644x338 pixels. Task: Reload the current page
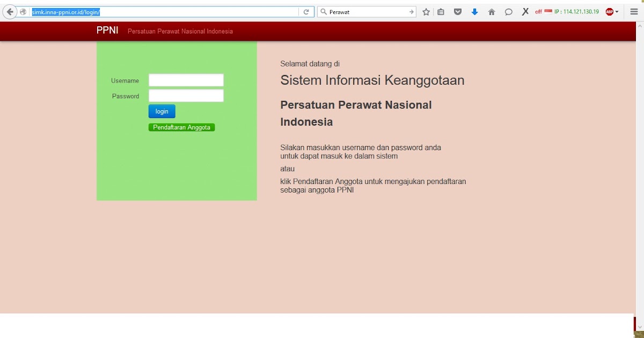point(305,11)
